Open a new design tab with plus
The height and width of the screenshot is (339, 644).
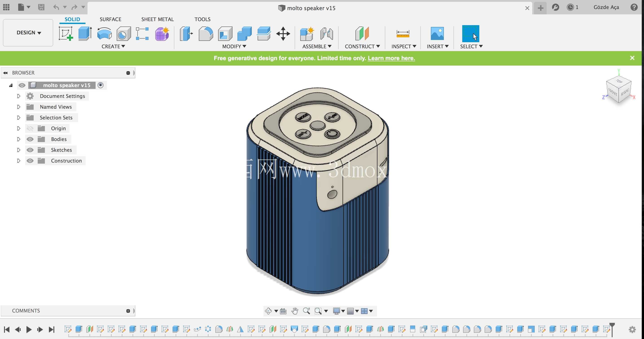(541, 8)
